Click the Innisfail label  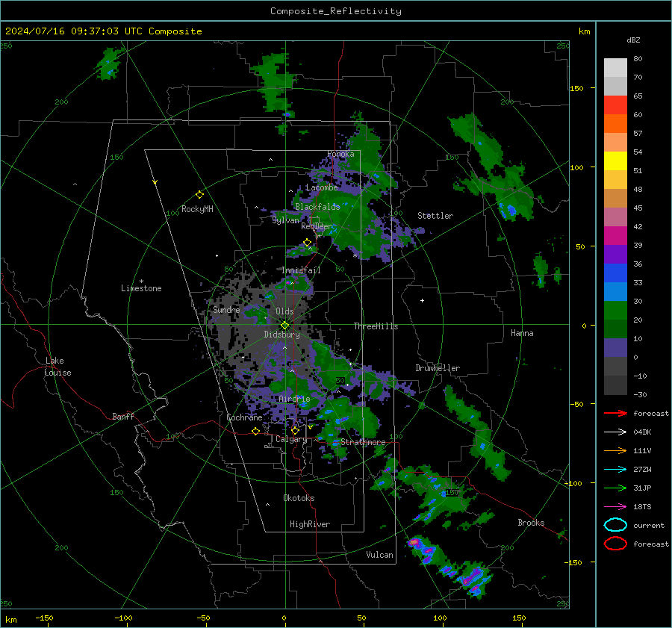[x=301, y=270]
